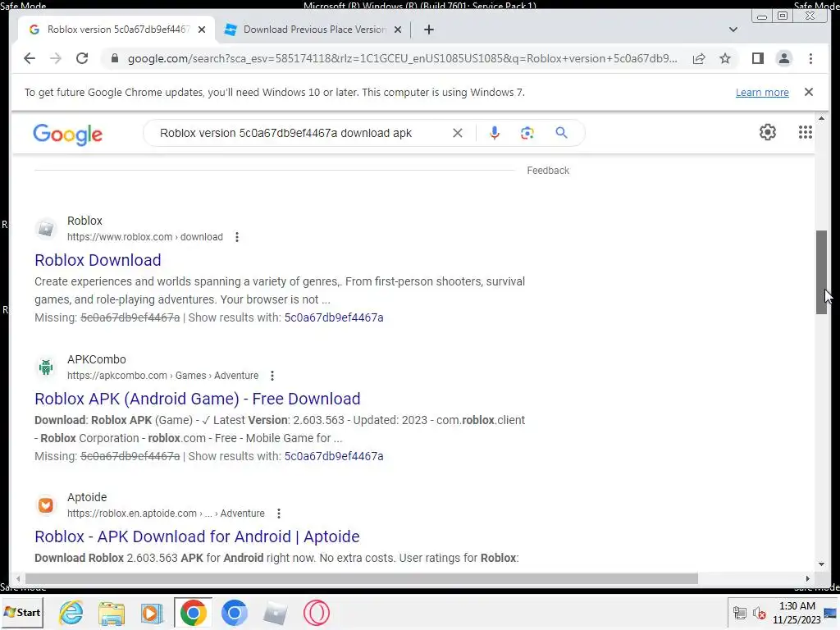Click the forward navigation arrow
The image size is (840, 630).
[x=56, y=58]
